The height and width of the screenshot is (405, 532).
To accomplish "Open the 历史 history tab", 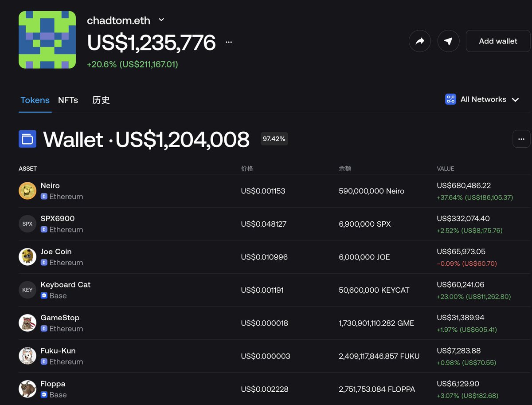I will coord(101,100).
